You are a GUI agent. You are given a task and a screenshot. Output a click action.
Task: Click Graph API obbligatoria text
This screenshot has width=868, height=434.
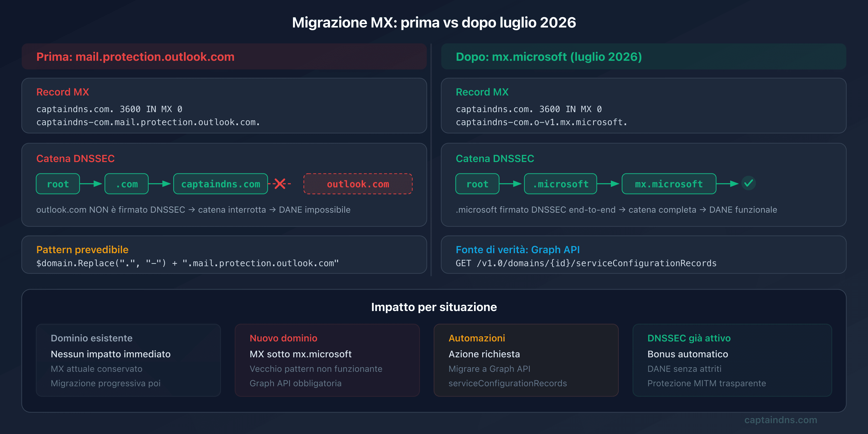point(296,383)
